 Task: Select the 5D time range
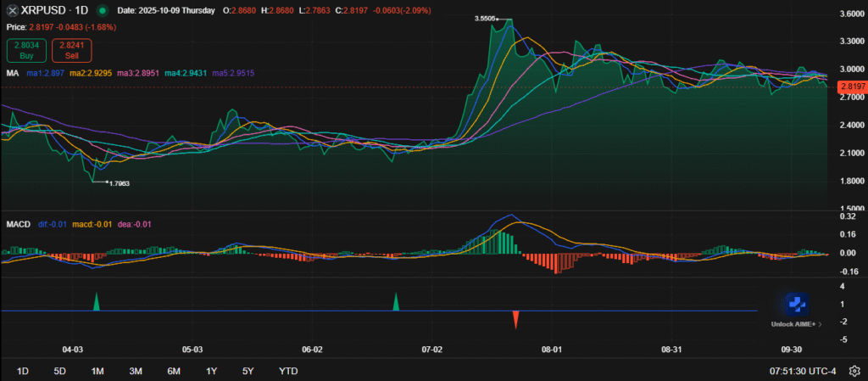tap(60, 371)
